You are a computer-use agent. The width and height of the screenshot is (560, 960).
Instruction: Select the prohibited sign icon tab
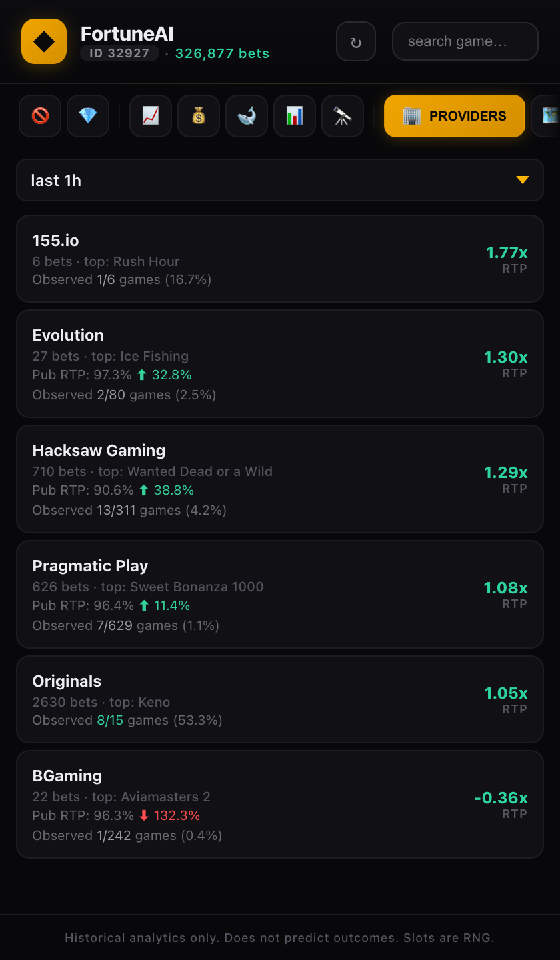[x=40, y=116]
